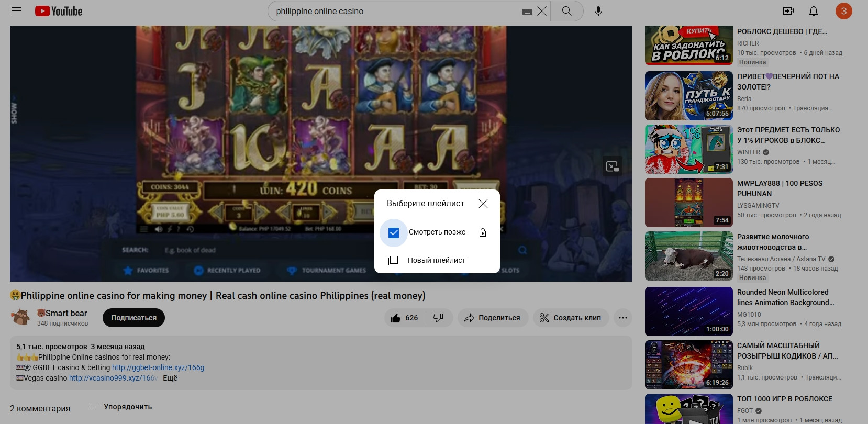Open Упорядочить comments sort dropdown
Viewport: 868px width, 424px height.
[120, 407]
